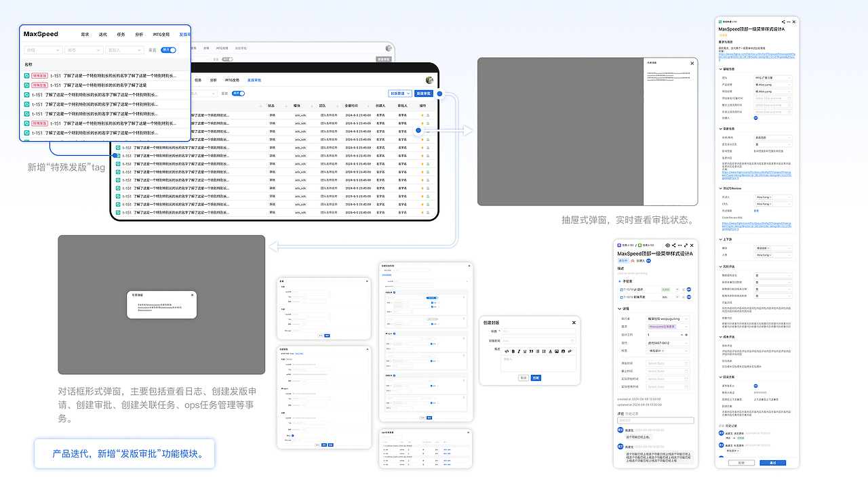Click the 开始时间 Select Date field
868x488 pixels.
(x=668, y=363)
